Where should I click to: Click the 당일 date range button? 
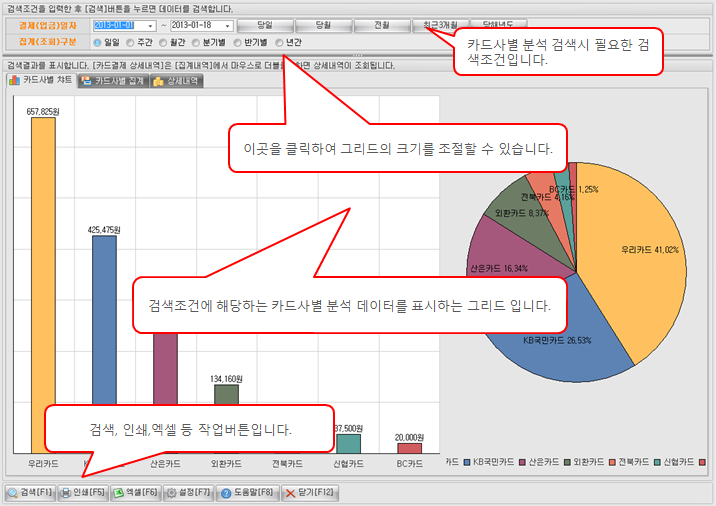[265, 25]
